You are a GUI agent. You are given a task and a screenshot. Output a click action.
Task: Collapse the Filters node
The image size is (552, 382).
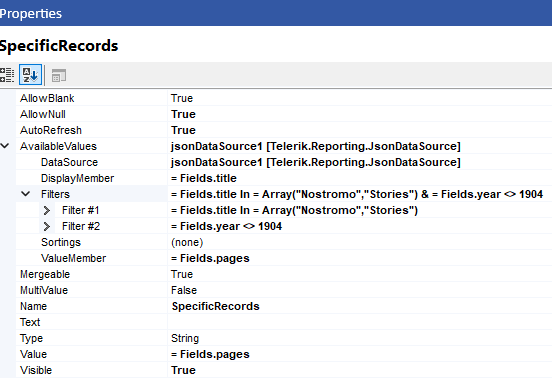tap(25, 194)
